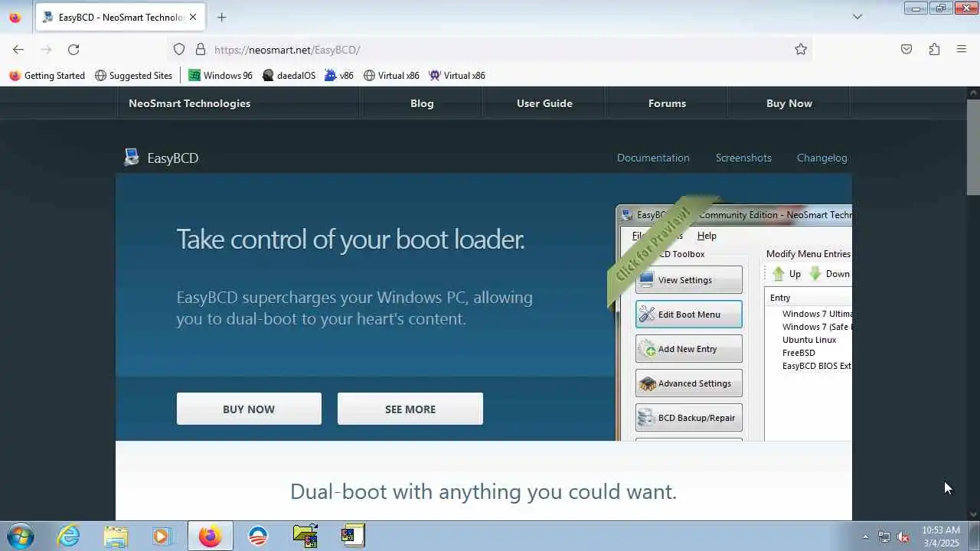Open Windows Explorer folder on taskbar
This screenshot has width=980, height=551.
click(x=116, y=536)
